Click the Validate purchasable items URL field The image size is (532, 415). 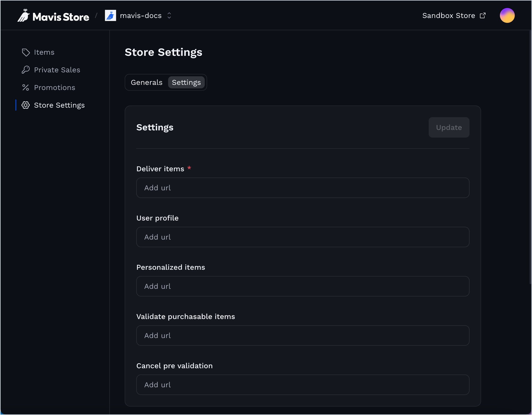point(303,335)
